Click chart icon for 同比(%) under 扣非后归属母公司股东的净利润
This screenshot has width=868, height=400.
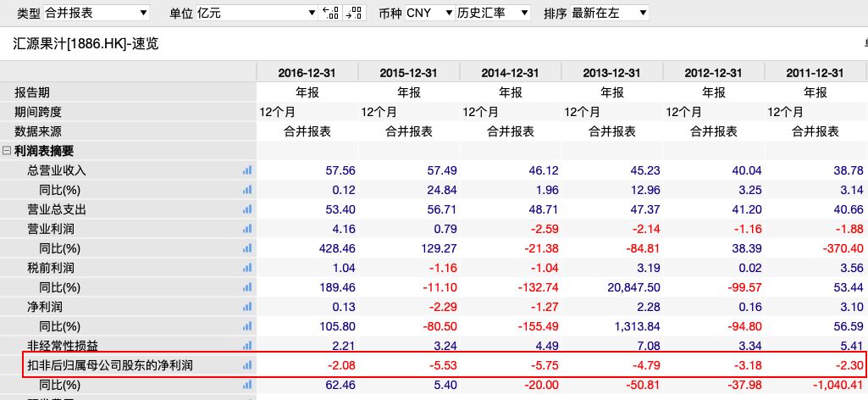coord(247,385)
